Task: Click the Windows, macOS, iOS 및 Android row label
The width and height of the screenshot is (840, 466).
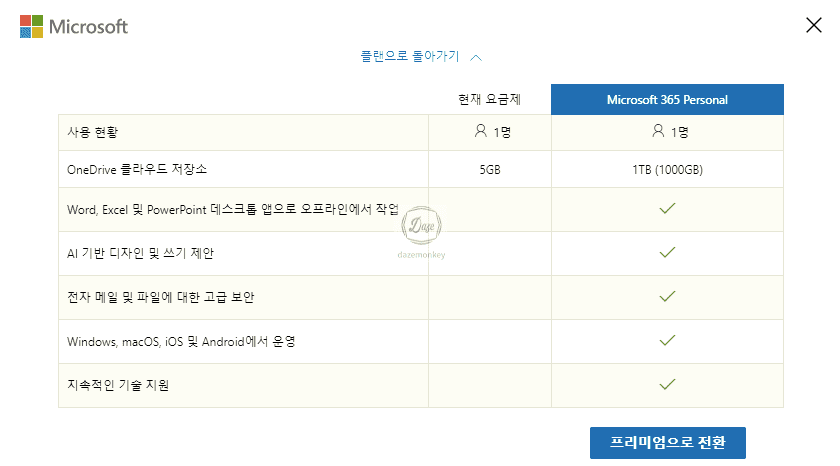Action: pos(181,341)
